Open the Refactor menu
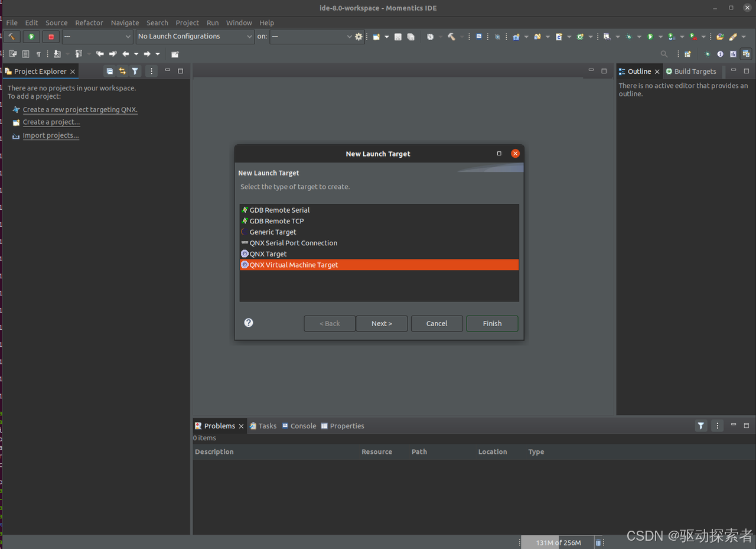The image size is (756, 549). tap(89, 22)
